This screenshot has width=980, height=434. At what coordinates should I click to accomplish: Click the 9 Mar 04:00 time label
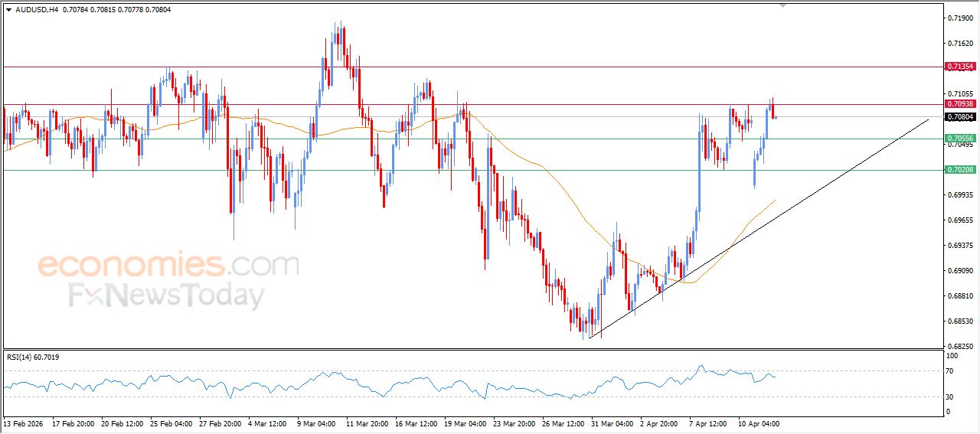tap(315, 423)
